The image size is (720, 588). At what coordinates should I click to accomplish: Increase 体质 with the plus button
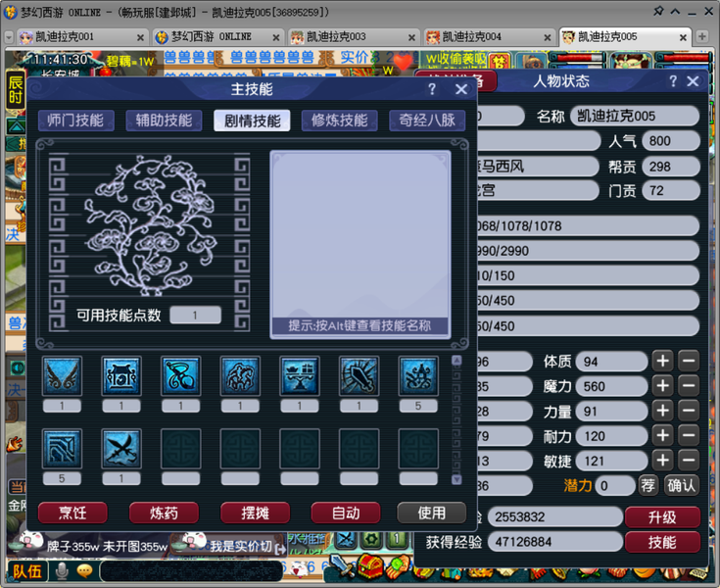click(x=662, y=361)
